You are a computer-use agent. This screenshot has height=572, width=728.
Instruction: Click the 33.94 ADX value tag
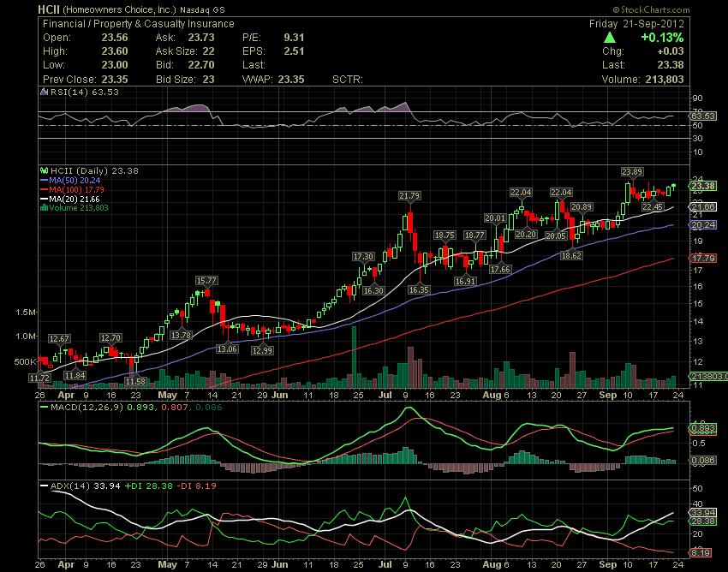tap(703, 513)
